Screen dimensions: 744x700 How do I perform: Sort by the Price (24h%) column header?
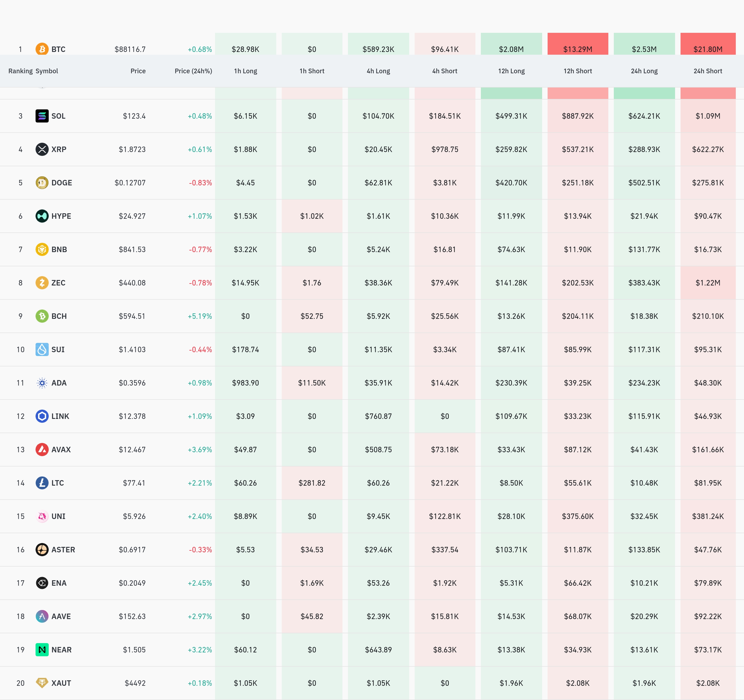pos(193,71)
